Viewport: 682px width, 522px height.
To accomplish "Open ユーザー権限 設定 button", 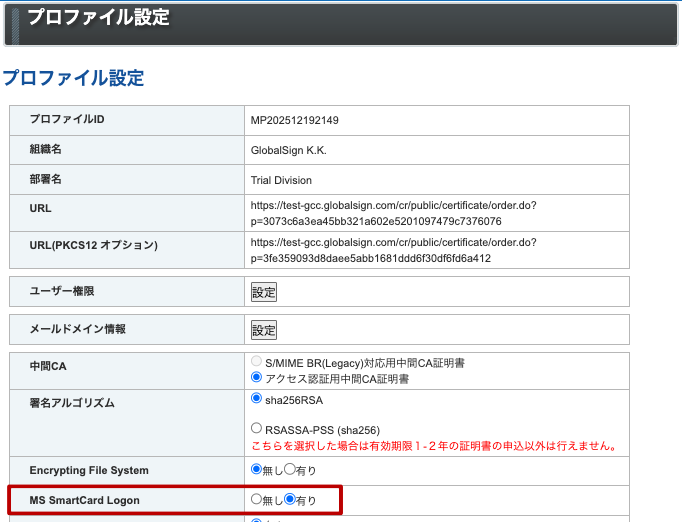I will pos(263,292).
